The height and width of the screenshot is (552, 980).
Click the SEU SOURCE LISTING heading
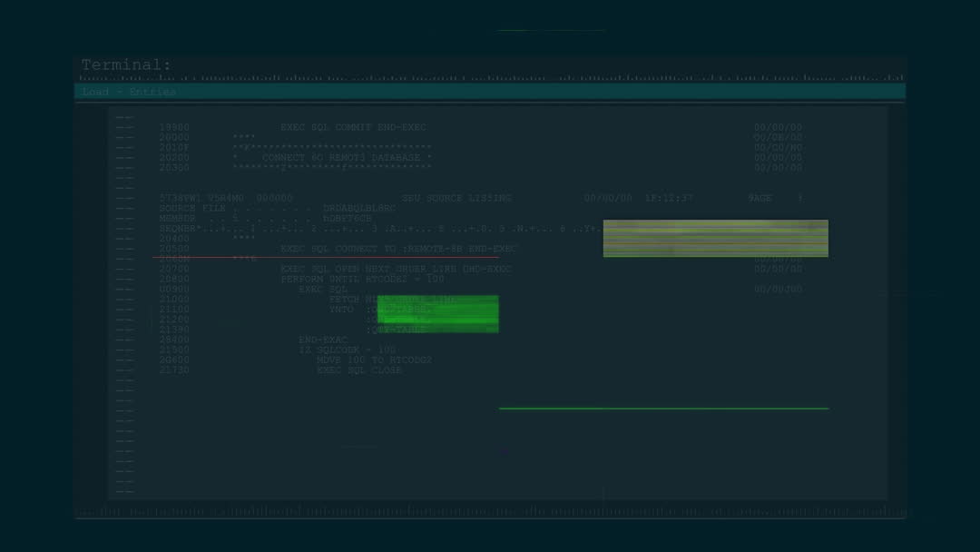(x=456, y=198)
